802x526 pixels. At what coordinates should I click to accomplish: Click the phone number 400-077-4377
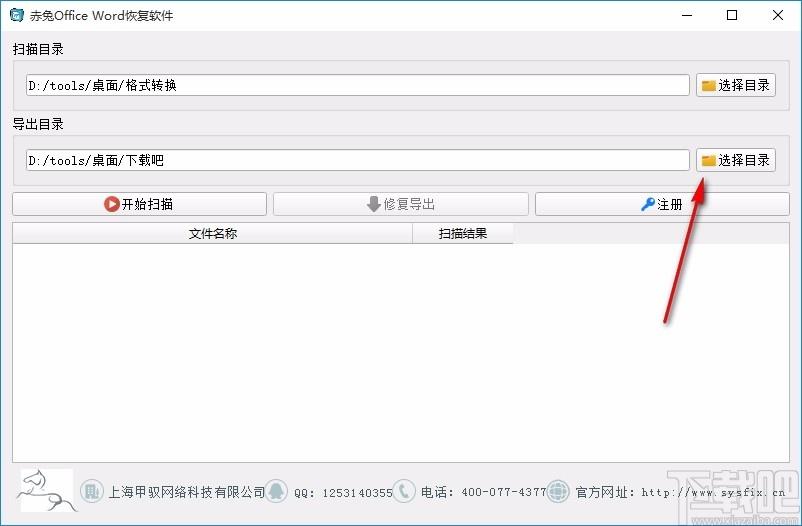(x=504, y=492)
